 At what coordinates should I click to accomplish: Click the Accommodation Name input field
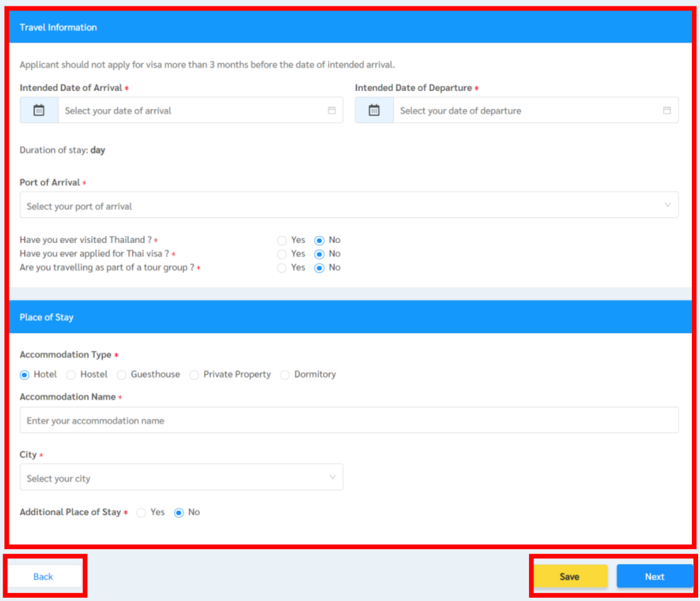(349, 420)
